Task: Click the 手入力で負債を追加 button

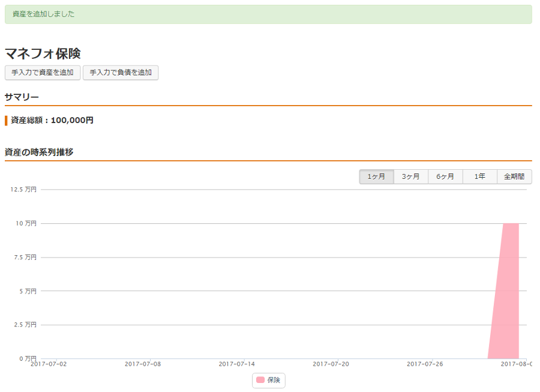Action: point(121,73)
